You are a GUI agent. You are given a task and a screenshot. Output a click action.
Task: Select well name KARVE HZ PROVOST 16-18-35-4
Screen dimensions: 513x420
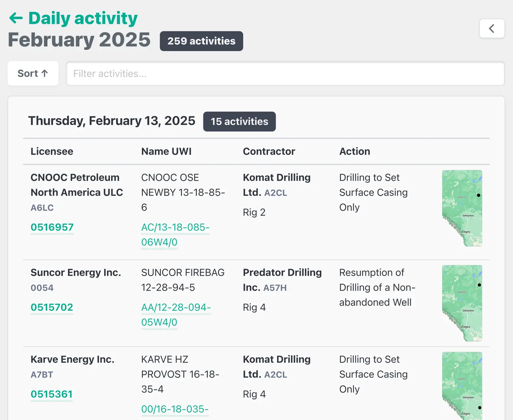[x=180, y=374]
